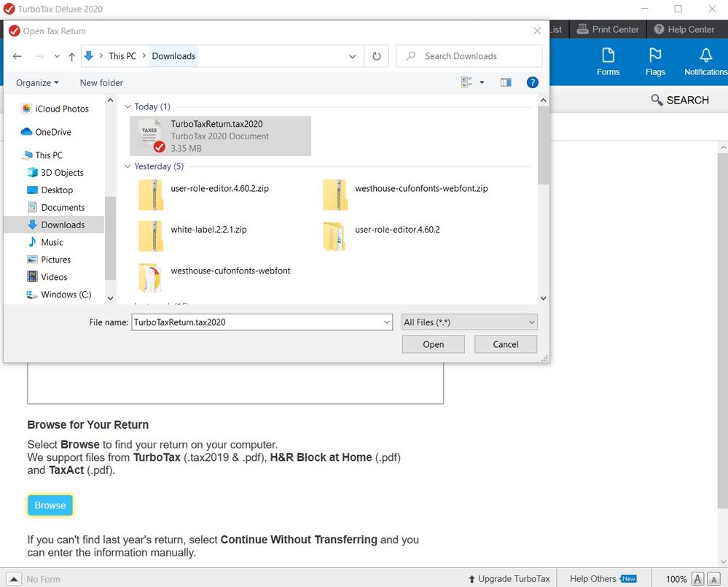Expand the address bar history dropdown

(x=353, y=56)
